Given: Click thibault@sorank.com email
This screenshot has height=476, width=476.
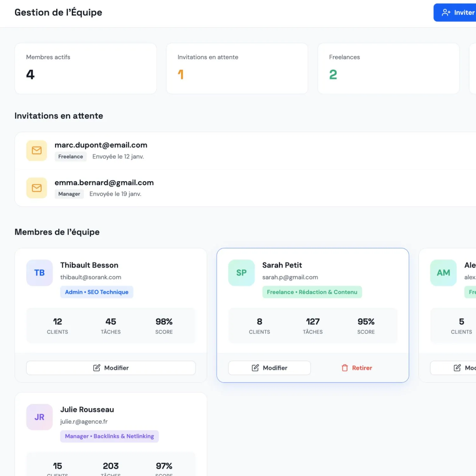Looking at the screenshot, I should tap(91, 277).
